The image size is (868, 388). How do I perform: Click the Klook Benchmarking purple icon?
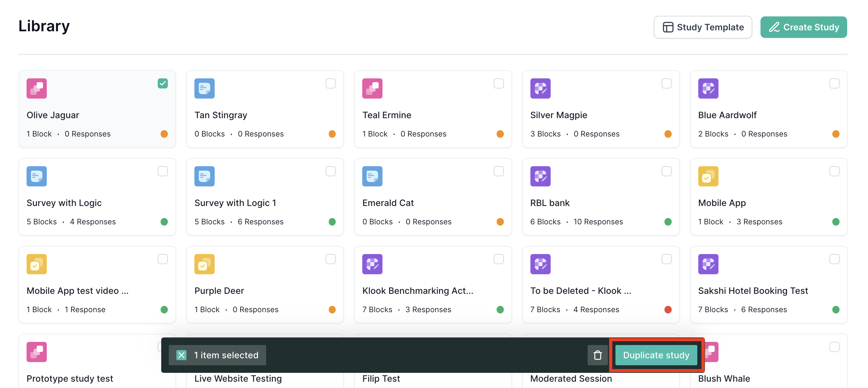(x=372, y=264)
